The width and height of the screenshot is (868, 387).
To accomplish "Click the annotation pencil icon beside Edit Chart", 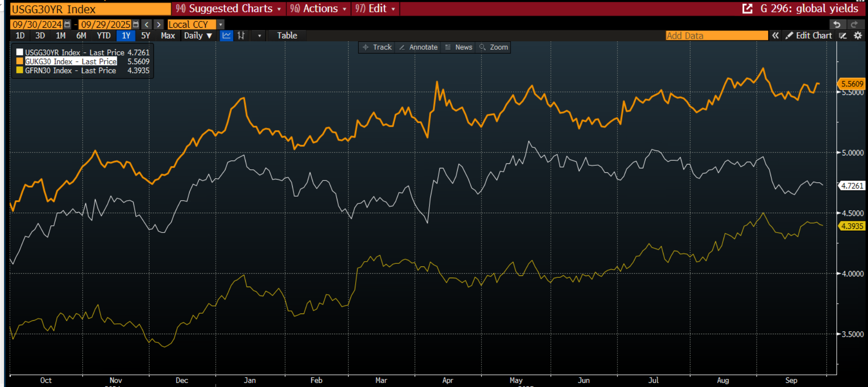I will click(843, 35).
